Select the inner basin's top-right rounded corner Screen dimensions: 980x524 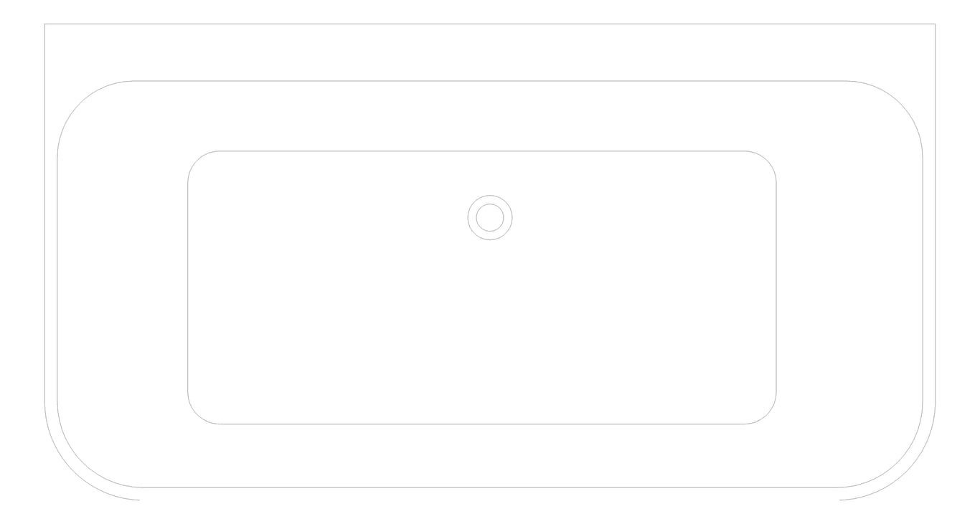pos(766,161)
